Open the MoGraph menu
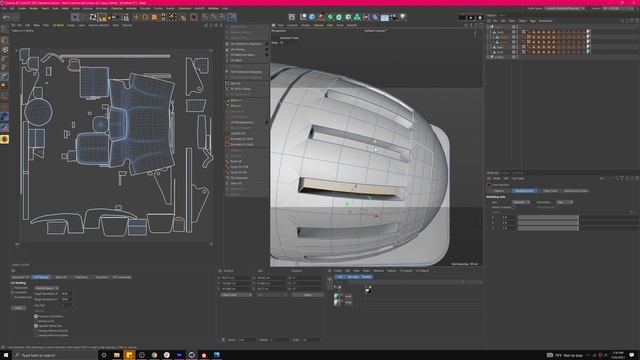The height and width of the screenshot is (360, 640). click(x=101, y=8)
